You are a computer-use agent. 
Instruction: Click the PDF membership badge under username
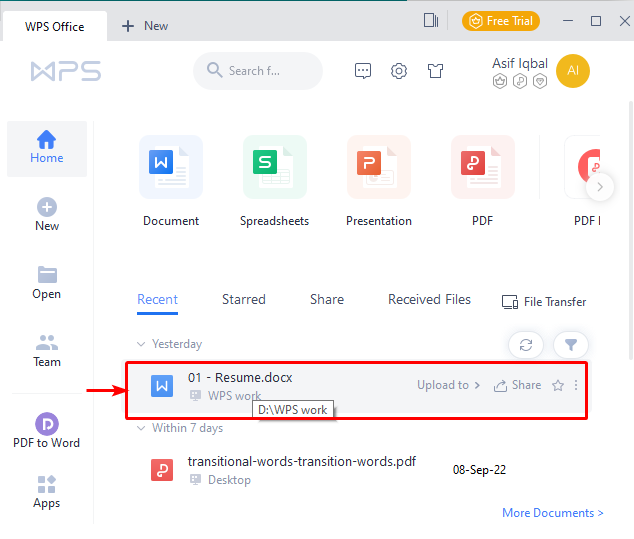pos(520,81)
